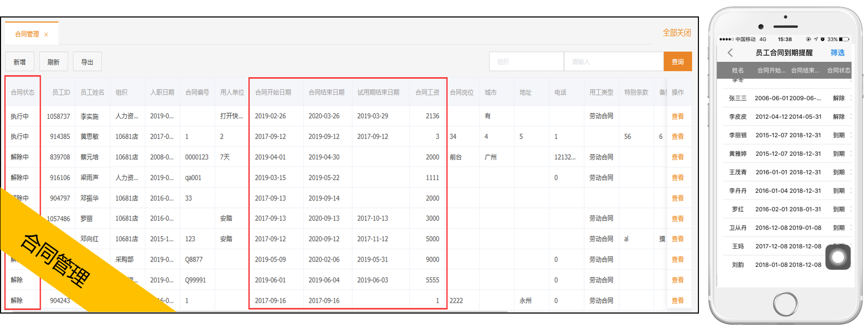The height and width of the screenshot is (330, 868).
Task: Click the 合同工资 column header
Action: (427, 93)
